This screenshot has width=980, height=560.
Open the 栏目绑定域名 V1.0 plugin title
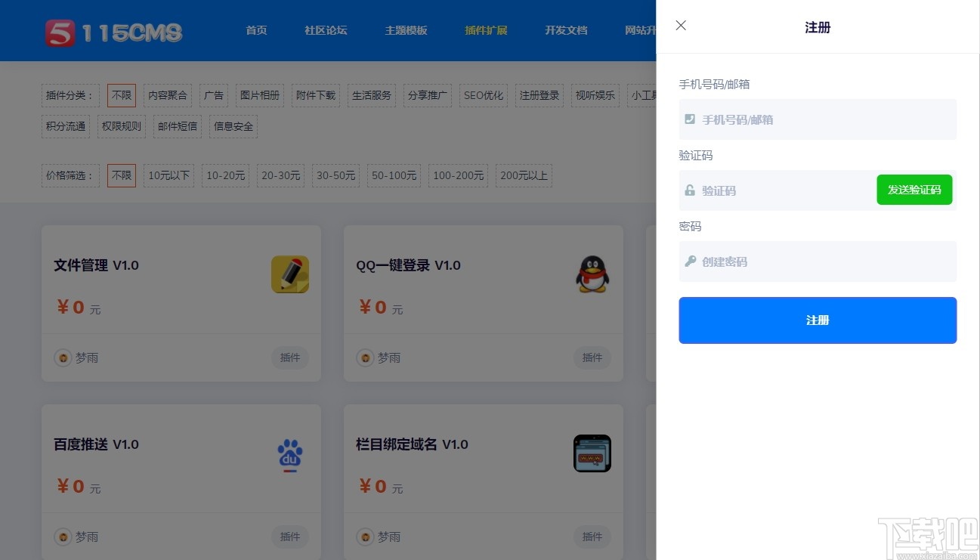412,444
